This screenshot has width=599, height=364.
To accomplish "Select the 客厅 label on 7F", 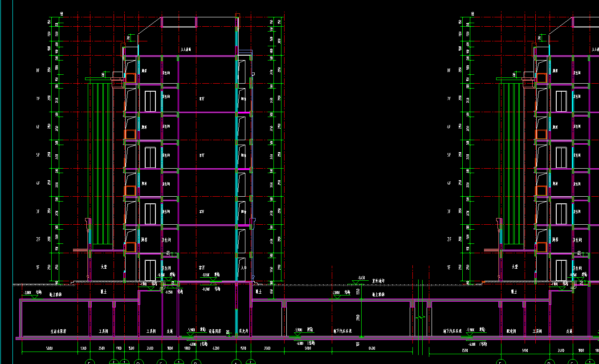I will tap(202, 99).
